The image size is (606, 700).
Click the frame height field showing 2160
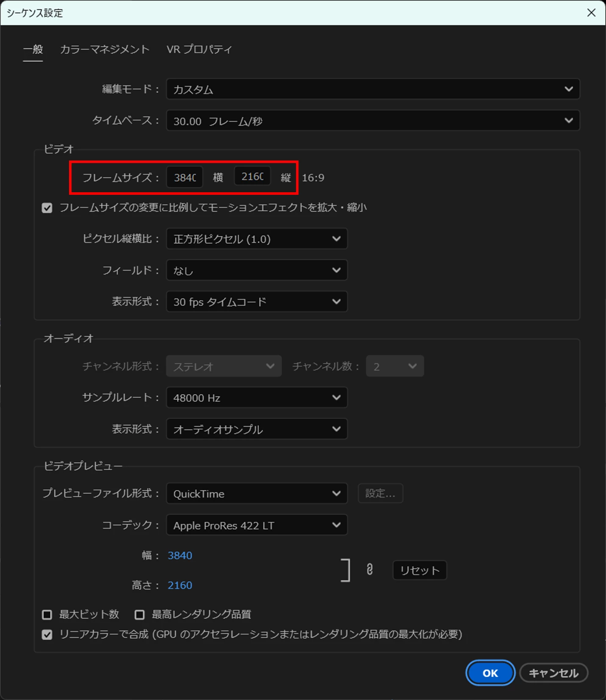(x=252, y=176)
